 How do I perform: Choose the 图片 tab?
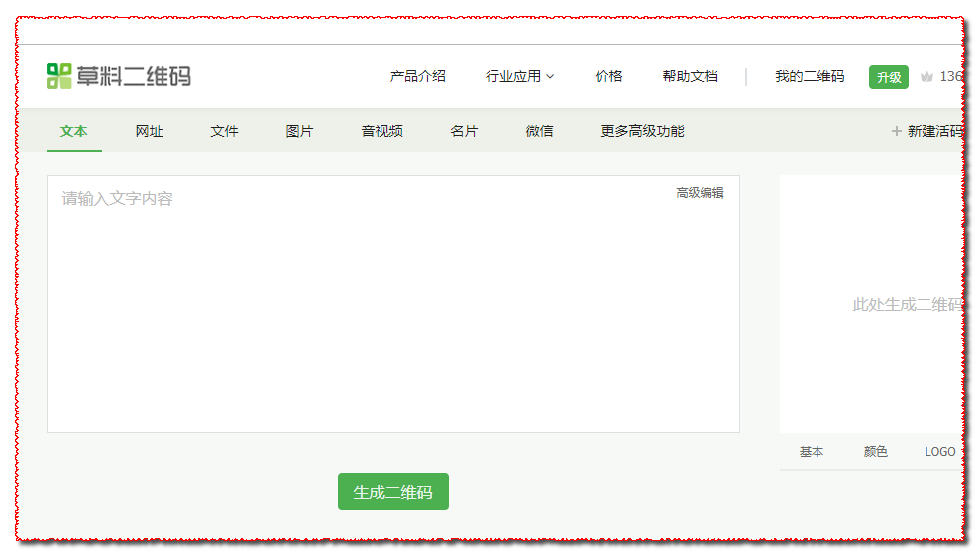pyautogui.click(x=299, y=131)
